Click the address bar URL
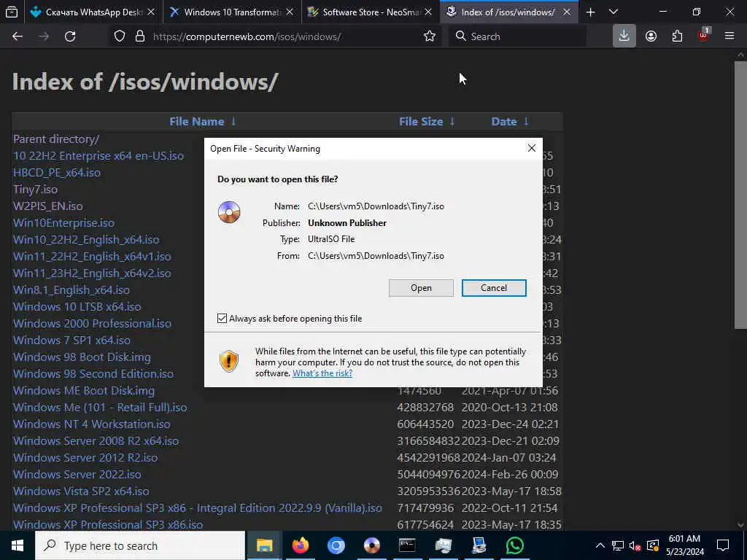The width and height of the screenshot is (747, 560). [x=247, y=36]
